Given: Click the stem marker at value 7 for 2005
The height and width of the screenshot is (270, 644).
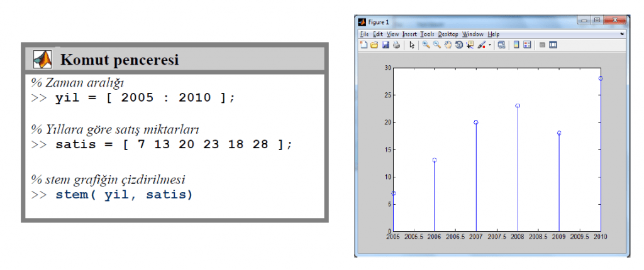Looking at the screenshot, I should 394,193.
